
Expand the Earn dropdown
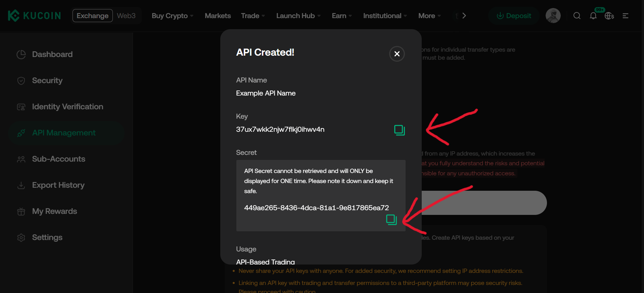click(x=342, y=16)
